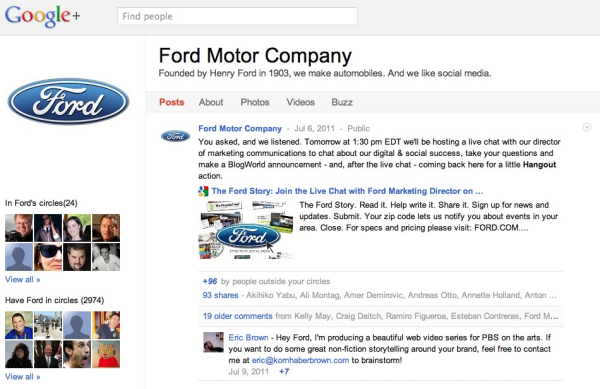
Task: Open the Ford Story preview thumbnail
Action: pyautogui.click(x=246, y=230)
